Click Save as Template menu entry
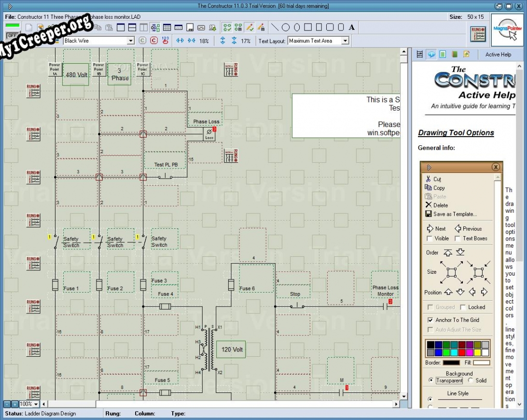This screenshot has height=420, width=527. tap(455, 214)
